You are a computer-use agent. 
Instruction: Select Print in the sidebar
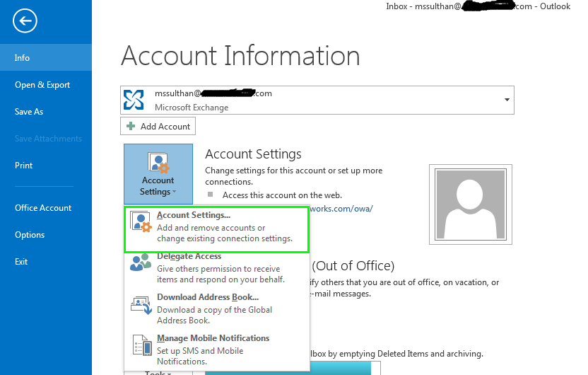pyautogui.click(x=46, y=165)
